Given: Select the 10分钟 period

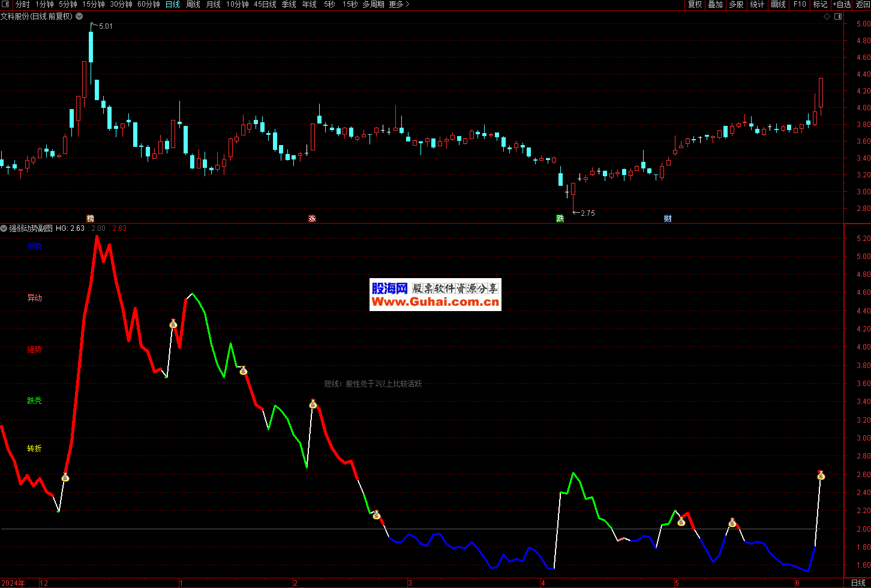Looking at the screenshot, I should point(238,4).
